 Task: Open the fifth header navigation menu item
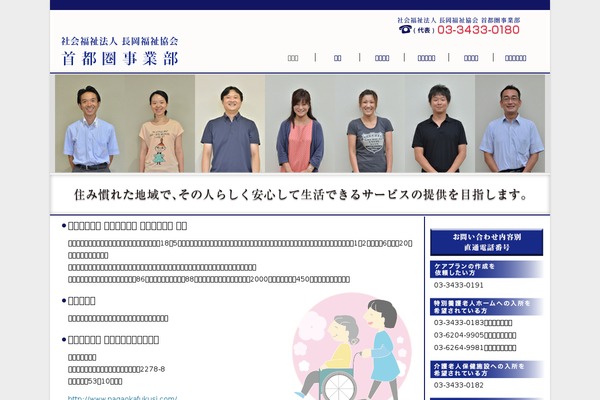pos(471,58)
